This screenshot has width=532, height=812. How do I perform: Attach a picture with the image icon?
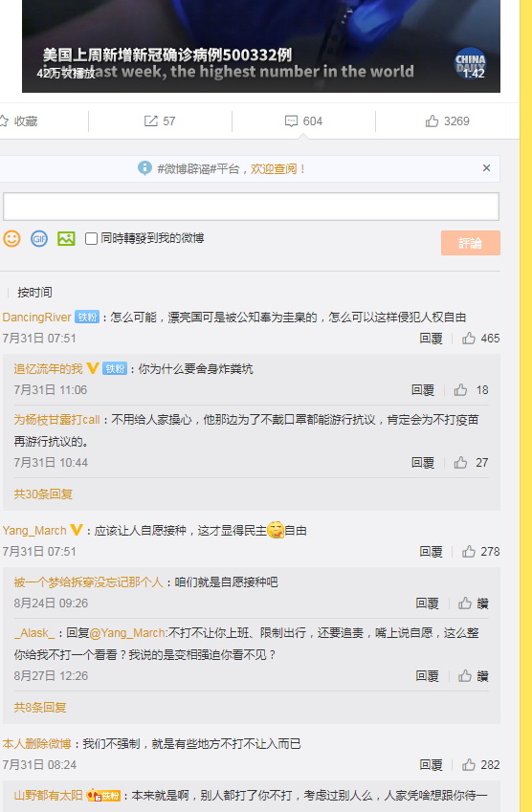(66, 238)
